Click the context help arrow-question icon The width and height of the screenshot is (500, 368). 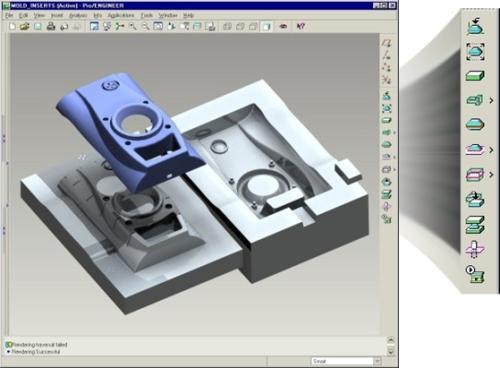pos(300,26)
